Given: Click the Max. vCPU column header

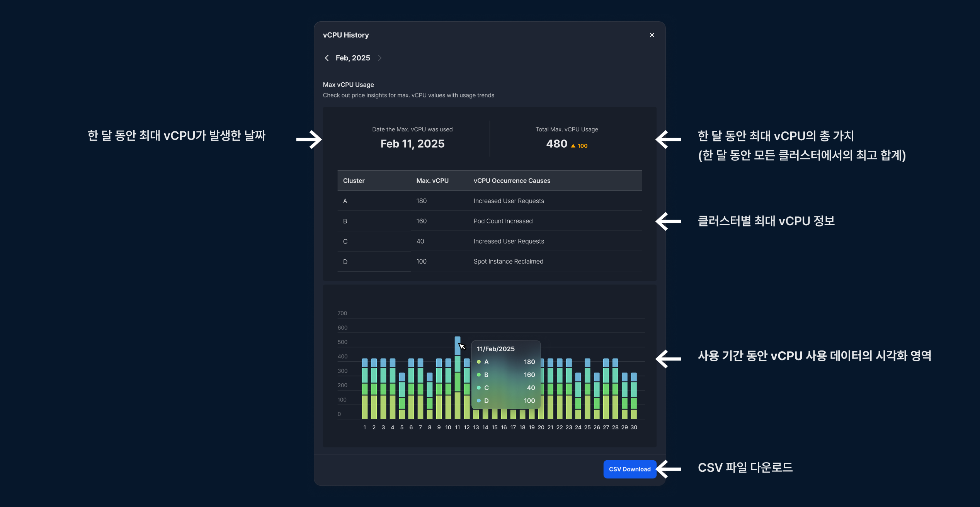Looking at the screenshot, I should [x=432, y=181].
